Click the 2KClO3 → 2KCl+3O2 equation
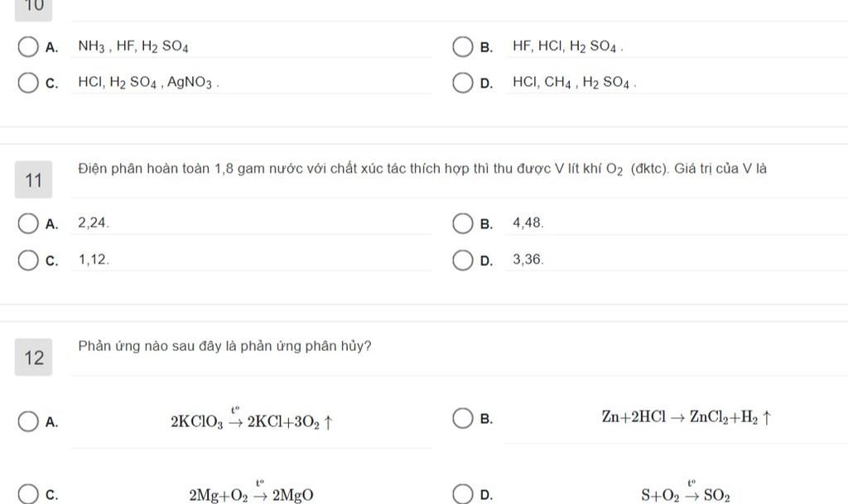The width and height of the screenshot is (848, 504). point(252,420)
